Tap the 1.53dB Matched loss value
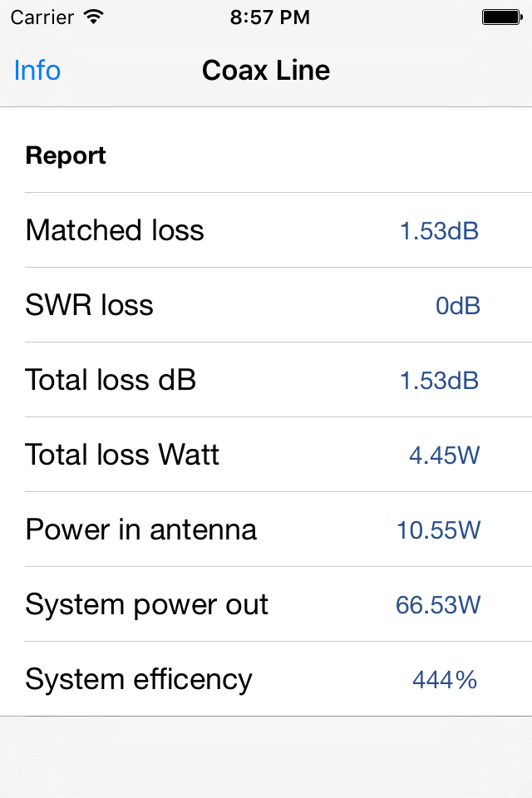 [x=440, y=231]
